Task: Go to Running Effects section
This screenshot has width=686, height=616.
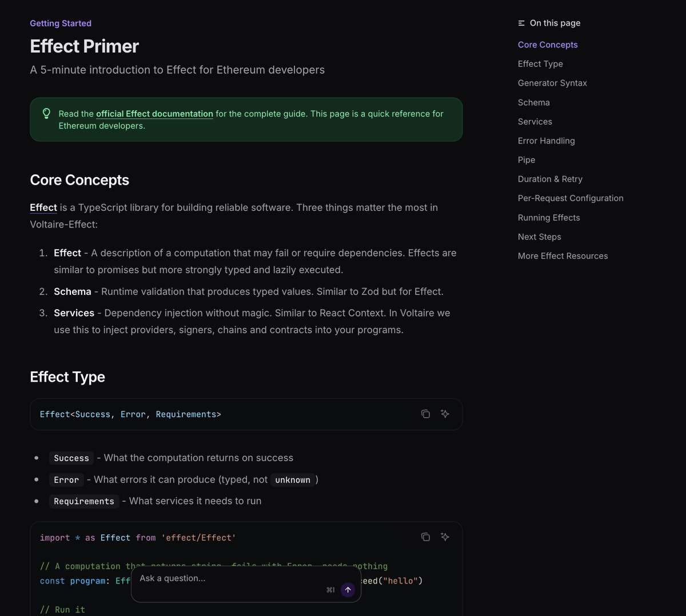Action: pos(549,218)
